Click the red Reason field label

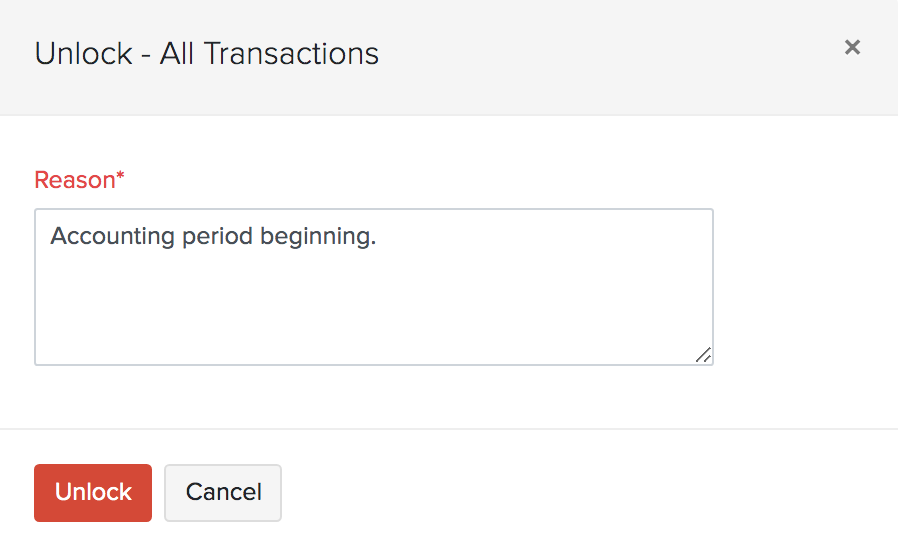[79, 180]
